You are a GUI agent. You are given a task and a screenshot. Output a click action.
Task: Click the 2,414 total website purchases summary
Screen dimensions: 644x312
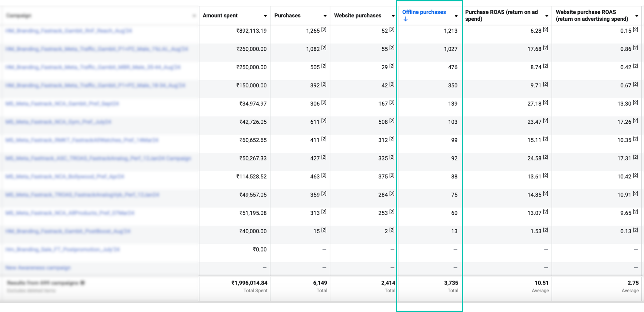tap(388, 283)
